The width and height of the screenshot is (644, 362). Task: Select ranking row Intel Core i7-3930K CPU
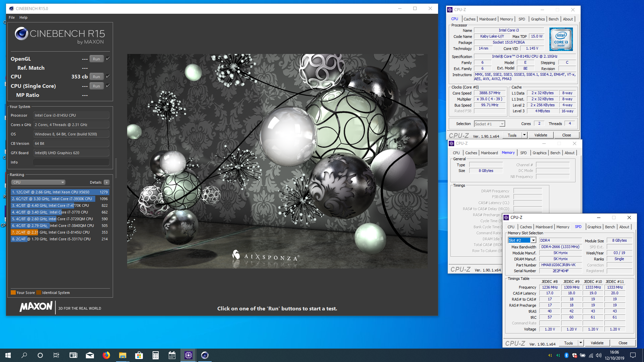tap(60, 199)
